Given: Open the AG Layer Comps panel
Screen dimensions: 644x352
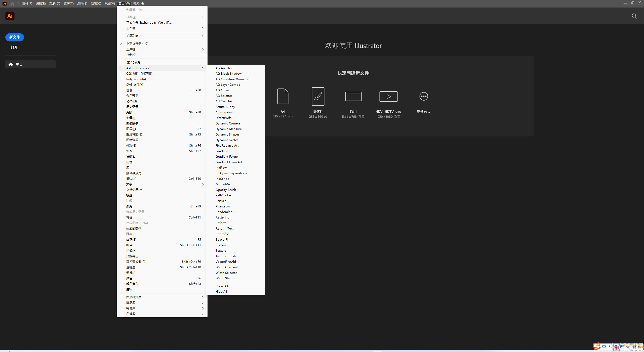Looking at the screenshot, I should 235,85.
